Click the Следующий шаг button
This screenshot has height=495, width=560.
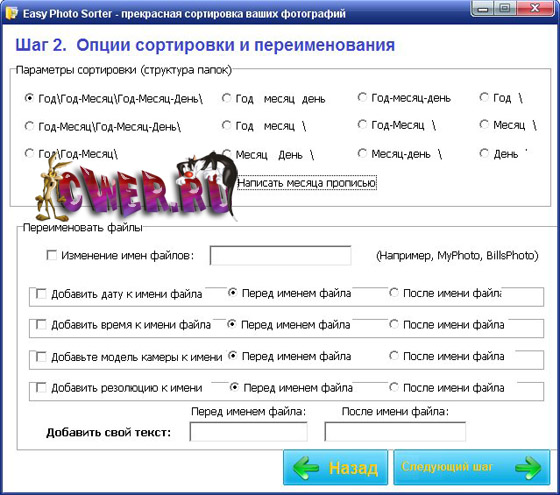click(x=472, y=467)
